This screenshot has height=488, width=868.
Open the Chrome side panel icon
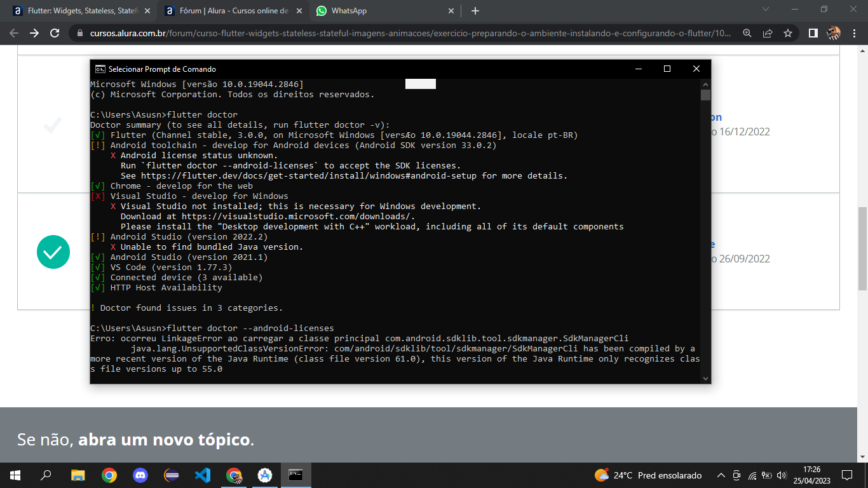[813, 33]
